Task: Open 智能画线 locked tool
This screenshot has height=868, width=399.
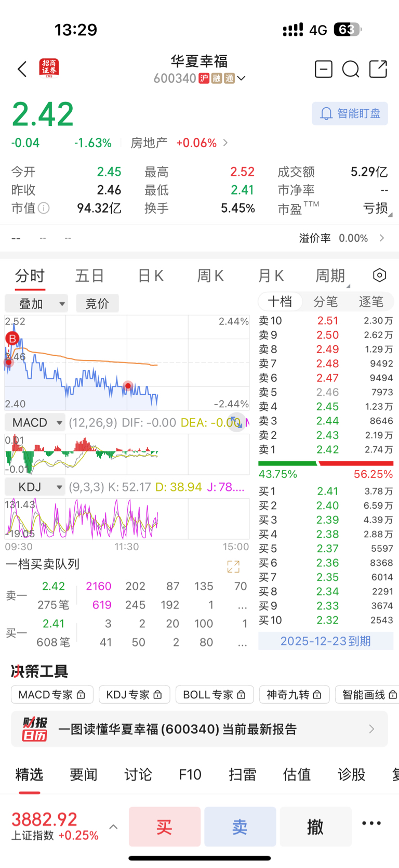Action: (x=368, y=694)
